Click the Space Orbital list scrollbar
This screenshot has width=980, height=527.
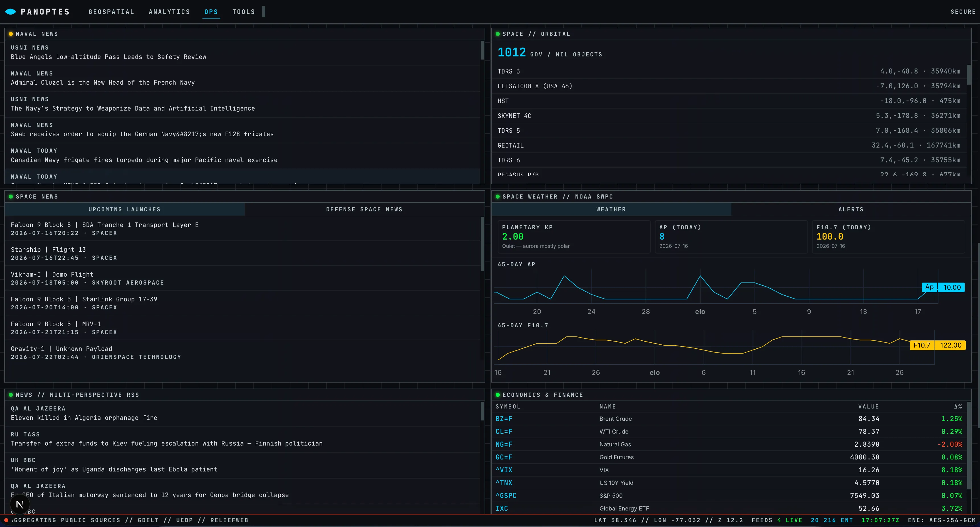[x=969, y=75]
